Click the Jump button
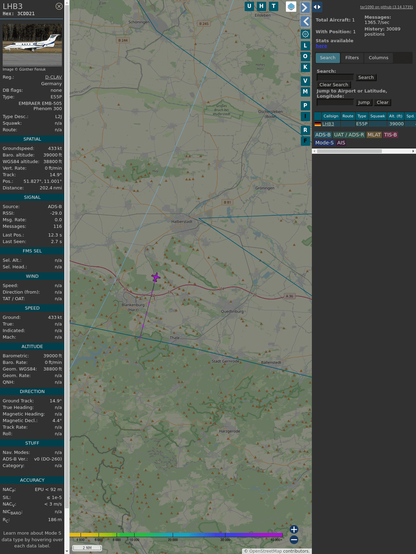Viewport: 416px width, 554px height. click(364, 102)
